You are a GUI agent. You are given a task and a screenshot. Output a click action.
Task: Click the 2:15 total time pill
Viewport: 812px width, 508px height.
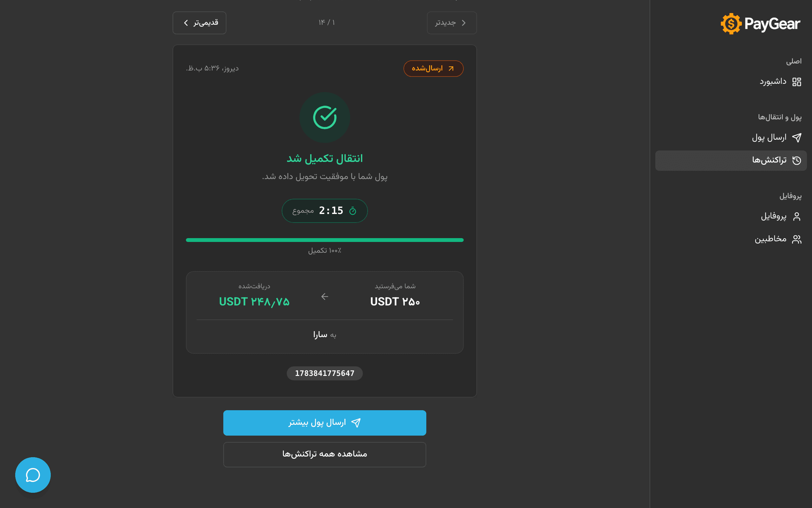pos(325,211)
